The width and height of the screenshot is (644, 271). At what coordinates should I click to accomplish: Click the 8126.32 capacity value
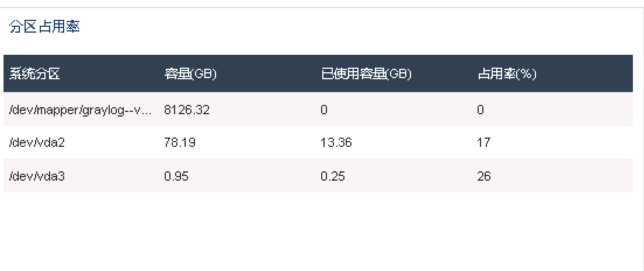pos(187,110)
